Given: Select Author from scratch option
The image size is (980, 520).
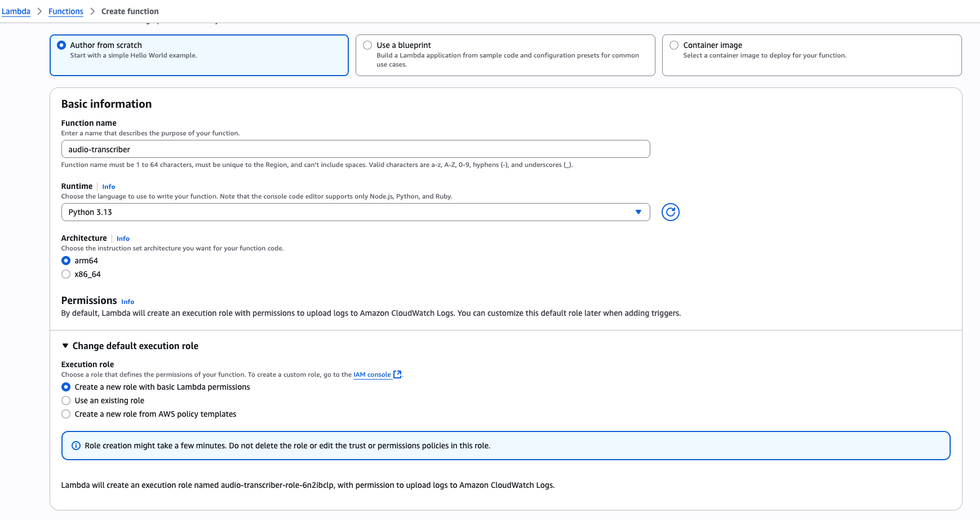Looking at the screenshot, I should [199, 55].
